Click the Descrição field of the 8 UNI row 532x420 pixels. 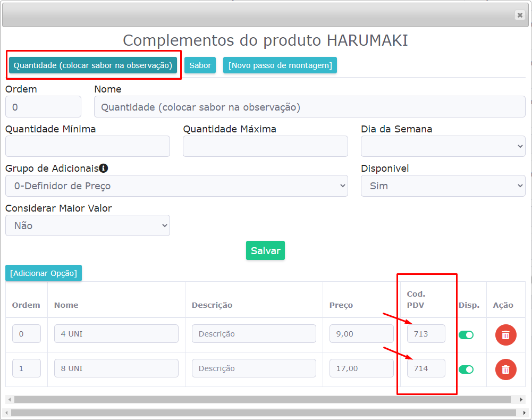click(x=254, y=368)
